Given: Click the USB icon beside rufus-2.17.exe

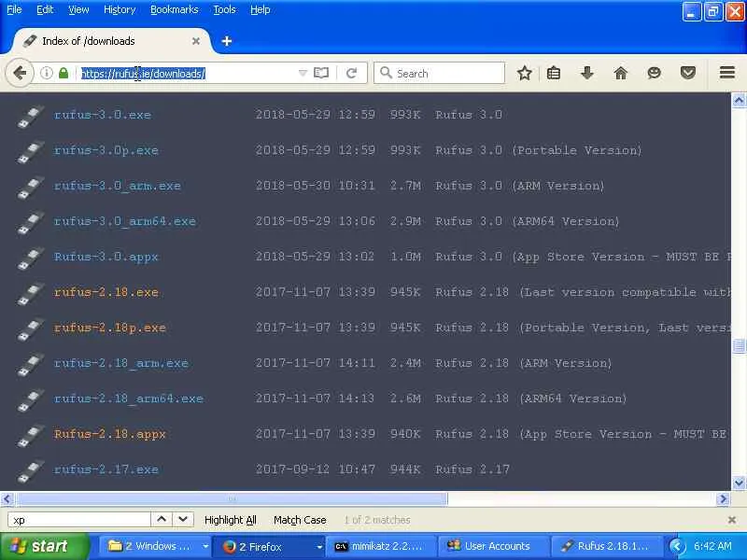Looking at the screenshot, I should tap(31, 471).
